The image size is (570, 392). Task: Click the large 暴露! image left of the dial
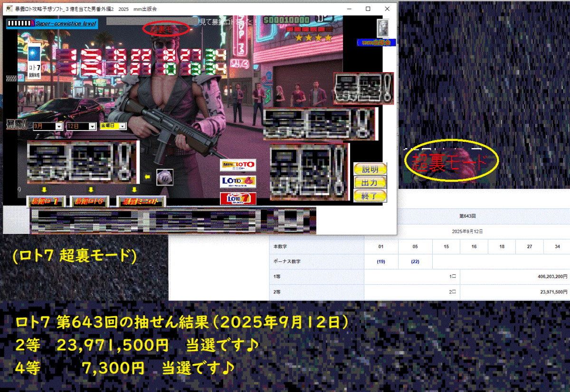tap(83, 163)
